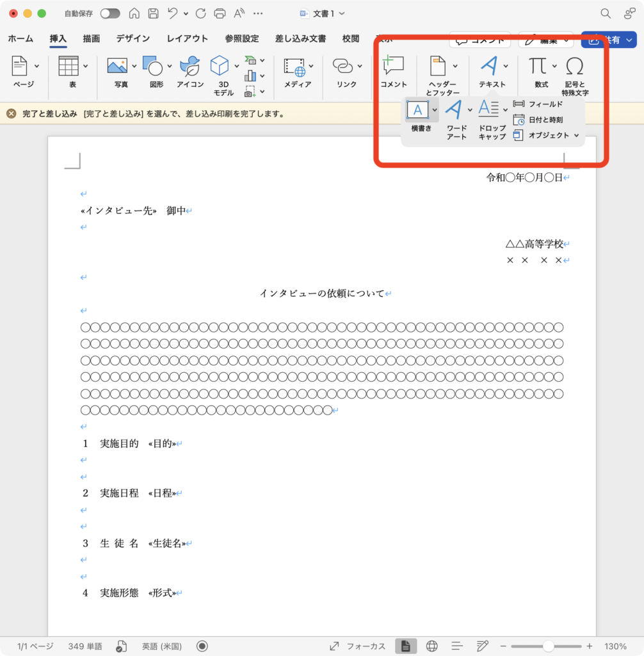Insert 日付と時刻 into document
The height and width of the screenshot is (656, 644).
click(538, 120)
